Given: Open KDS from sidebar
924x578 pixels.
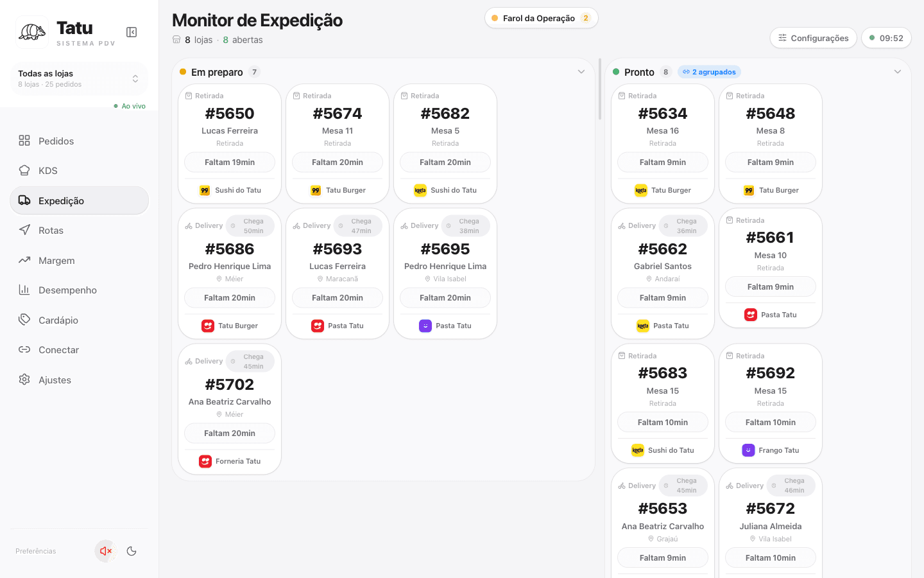Looking at the screenshot, I should coord(79,171).
